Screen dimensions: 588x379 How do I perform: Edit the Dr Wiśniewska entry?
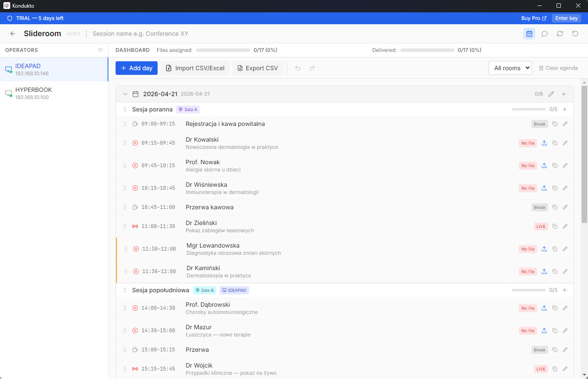[x=565, y=188]
